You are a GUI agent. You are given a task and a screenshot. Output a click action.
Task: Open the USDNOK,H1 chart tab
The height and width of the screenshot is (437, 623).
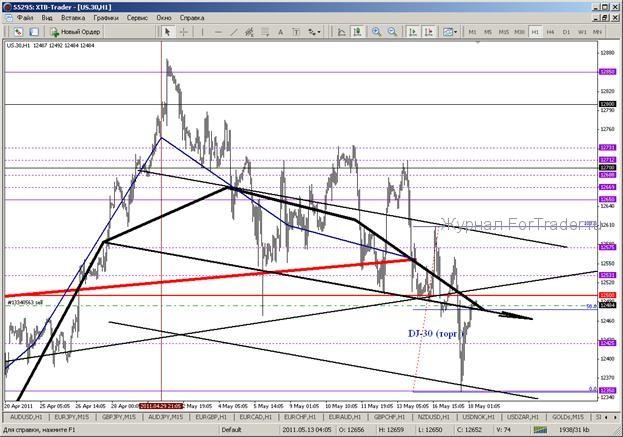(479, 417)
